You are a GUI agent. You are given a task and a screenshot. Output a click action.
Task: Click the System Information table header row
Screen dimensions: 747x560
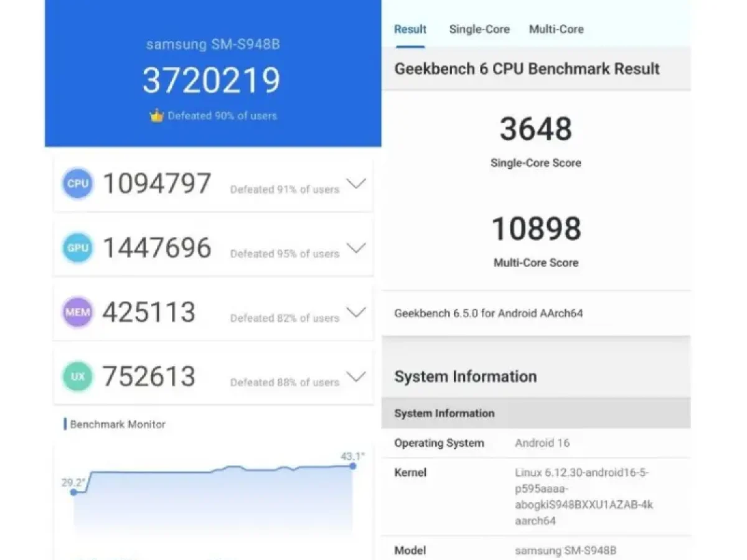(x=535, y=413)
